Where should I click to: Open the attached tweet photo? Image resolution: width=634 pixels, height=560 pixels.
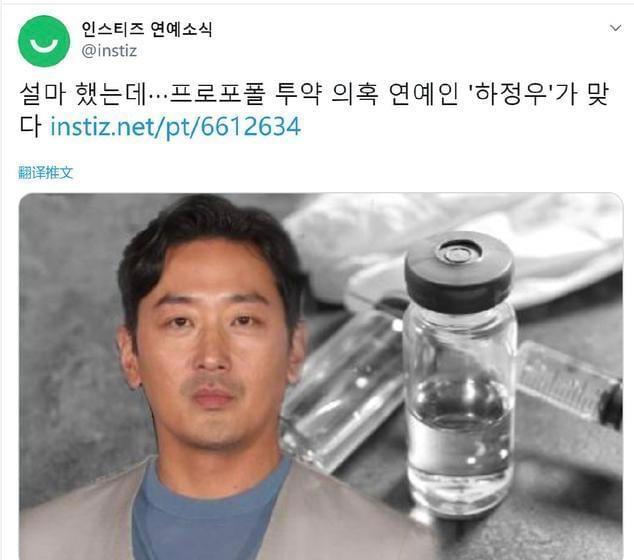pos(321,376)
